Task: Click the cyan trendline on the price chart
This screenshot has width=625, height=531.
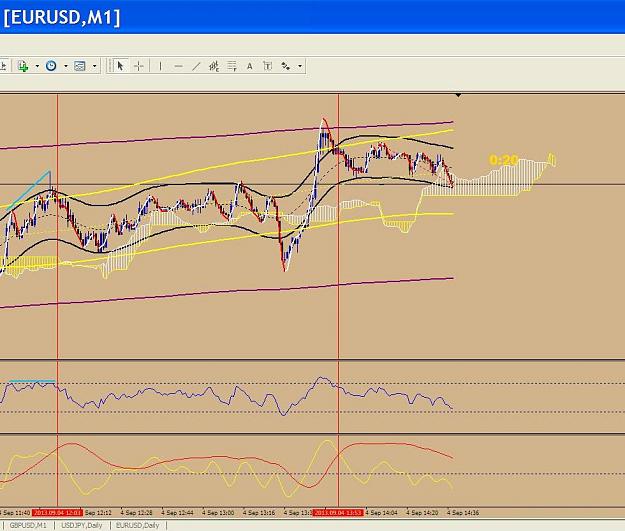Action: click(x=30, y=189)
